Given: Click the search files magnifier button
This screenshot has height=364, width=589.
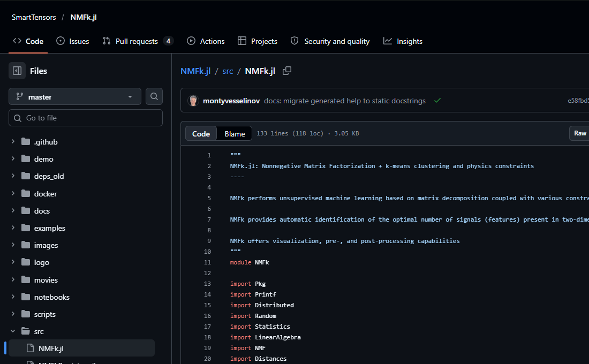Looking at the screenshot, I should (x=154, y=96).
